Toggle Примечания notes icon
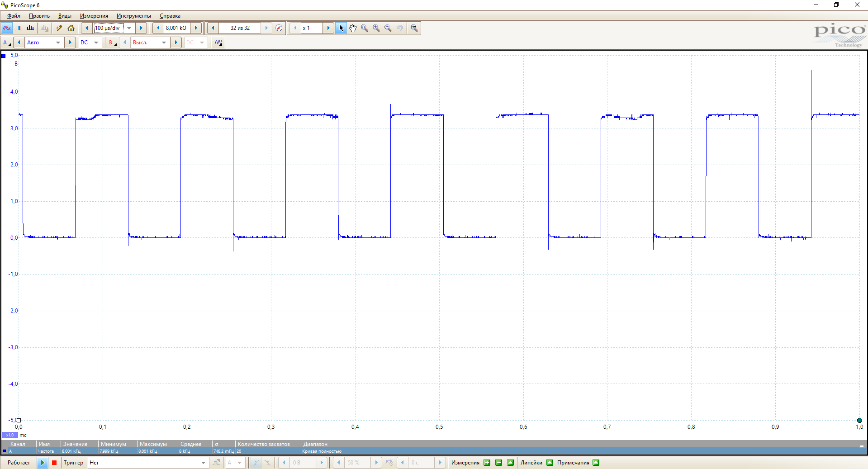Screen dimensions: 868x469 (x=596, y=463)
